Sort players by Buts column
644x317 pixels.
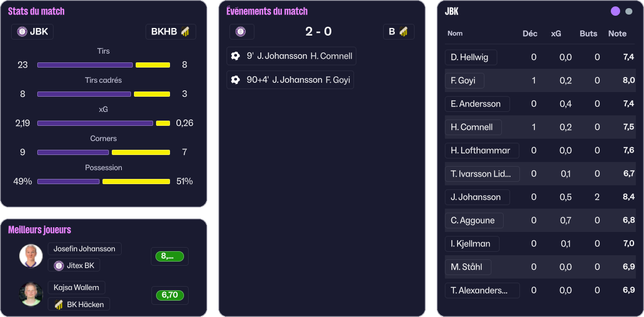click(588, 33)
